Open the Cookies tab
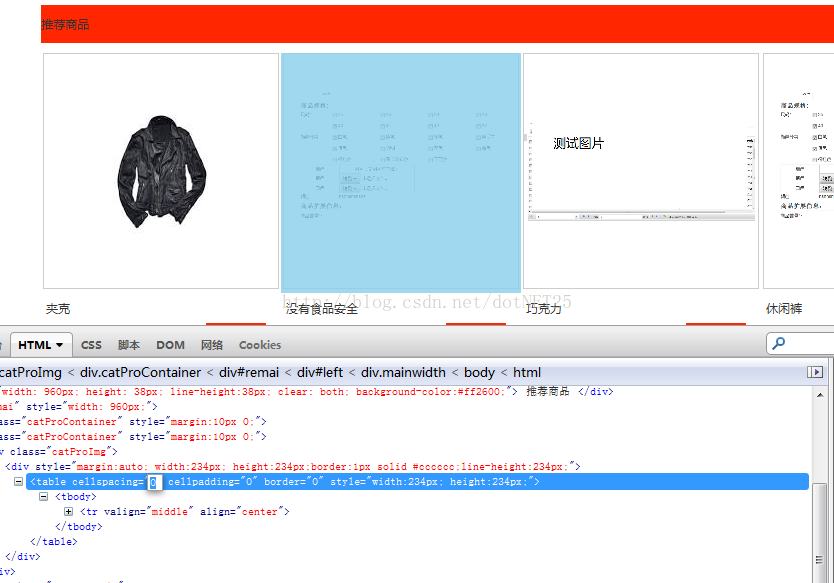The image size is (834, 583). pyautogui.click(x=260, y=345)
